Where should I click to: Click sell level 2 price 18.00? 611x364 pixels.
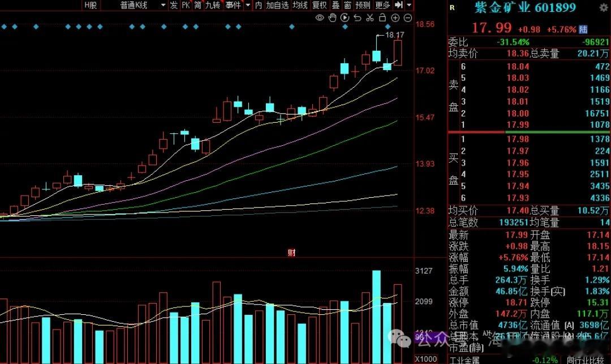pyautogui.click(x=518, y=113)
